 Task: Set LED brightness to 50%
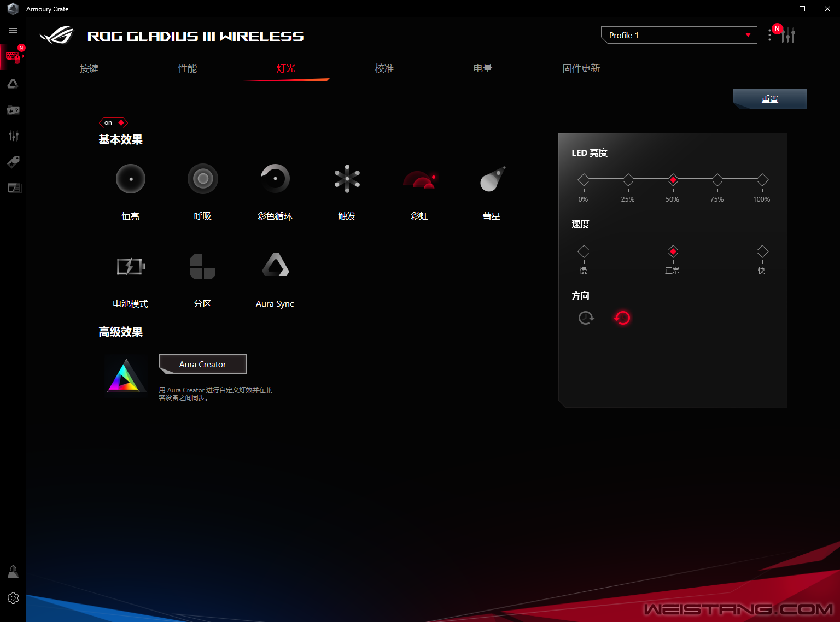pyautogui.click(x=673, y=180)
